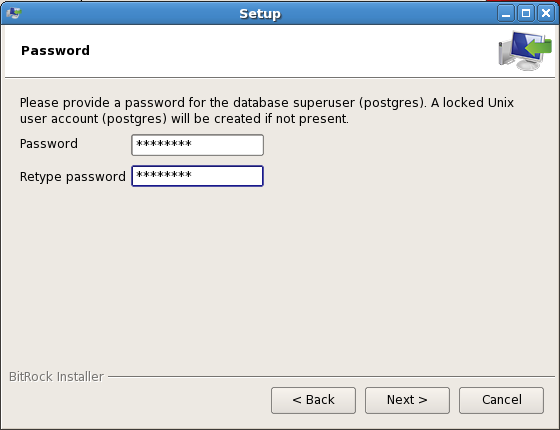This screenshot has height=430, width=560.
Task: Minimize the Setup window
Action: (x=506, y=14)
